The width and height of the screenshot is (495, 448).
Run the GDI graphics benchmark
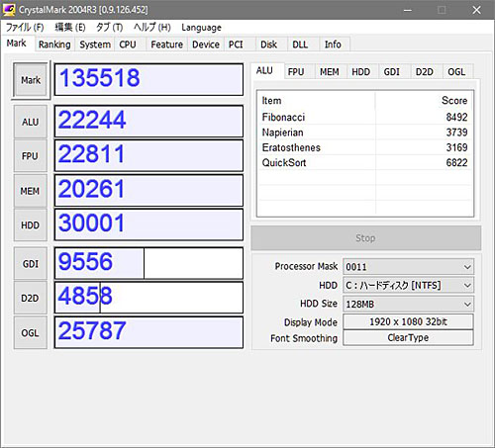click(31, 263)
